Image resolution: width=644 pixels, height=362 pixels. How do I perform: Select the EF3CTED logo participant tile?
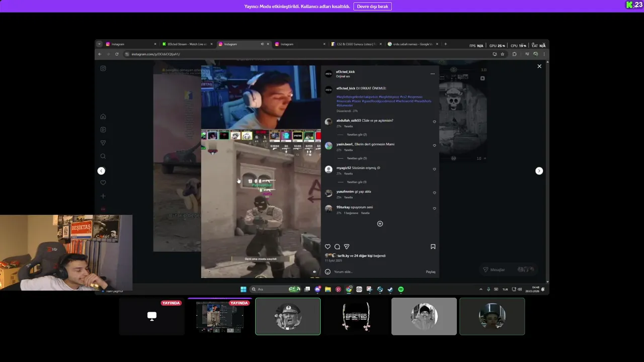click(356, 316)
